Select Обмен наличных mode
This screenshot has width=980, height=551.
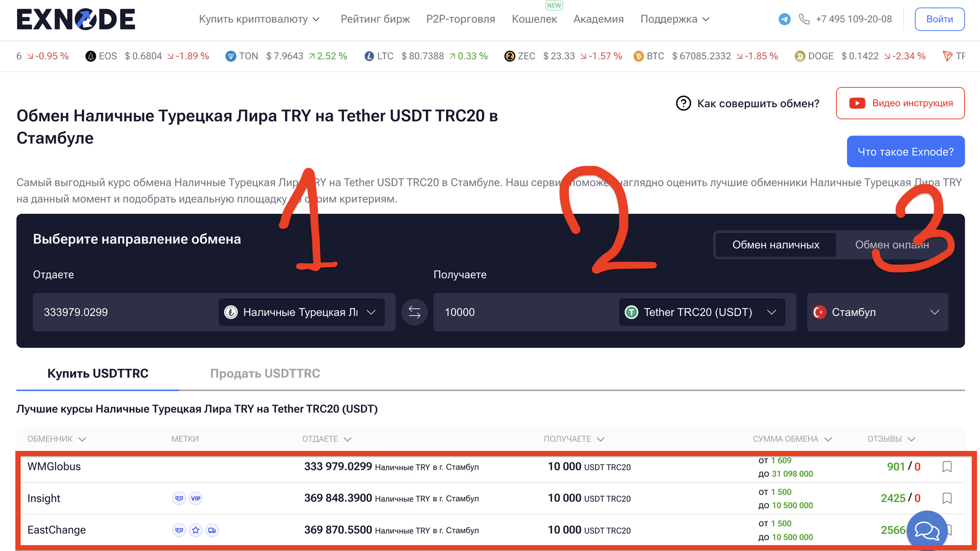click(776, 245)
